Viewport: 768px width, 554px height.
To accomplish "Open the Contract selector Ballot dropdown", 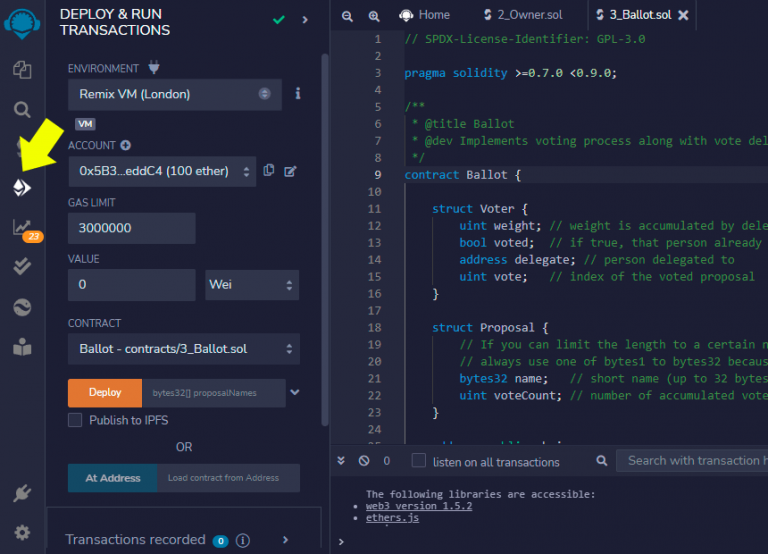I will coord(183,349).
